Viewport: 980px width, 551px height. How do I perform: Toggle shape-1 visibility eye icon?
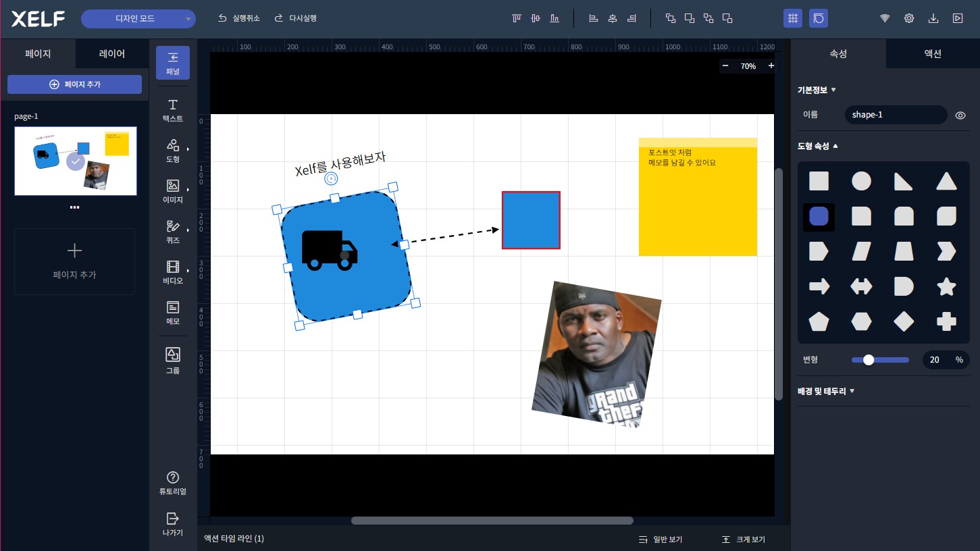click(x=960, y=115)
